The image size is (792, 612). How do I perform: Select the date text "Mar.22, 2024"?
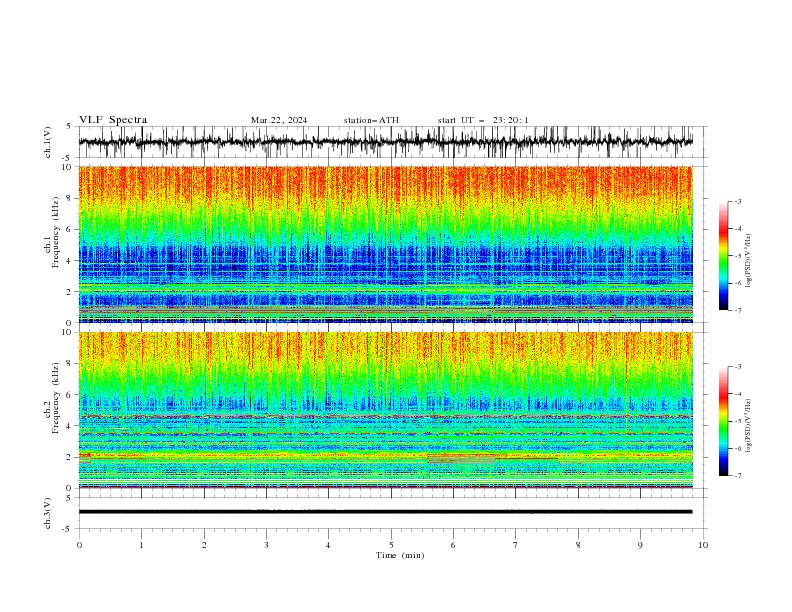click(x=279, y=120)
